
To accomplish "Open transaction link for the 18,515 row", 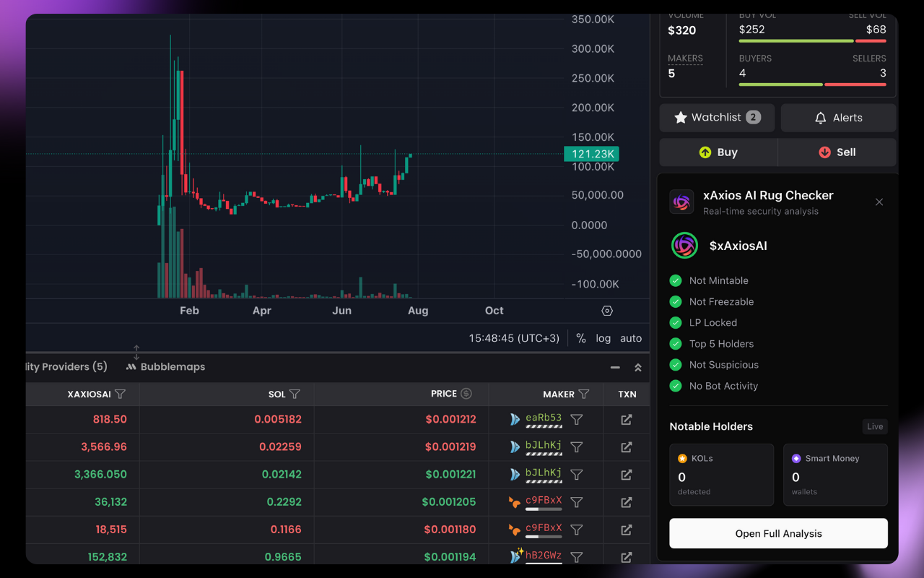I will [627, 530].
